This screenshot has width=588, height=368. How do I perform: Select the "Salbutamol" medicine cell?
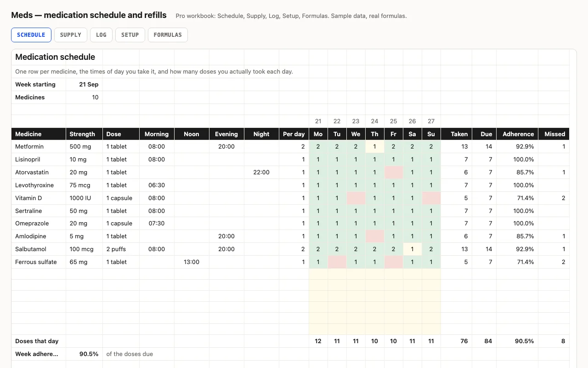(39, 249)
